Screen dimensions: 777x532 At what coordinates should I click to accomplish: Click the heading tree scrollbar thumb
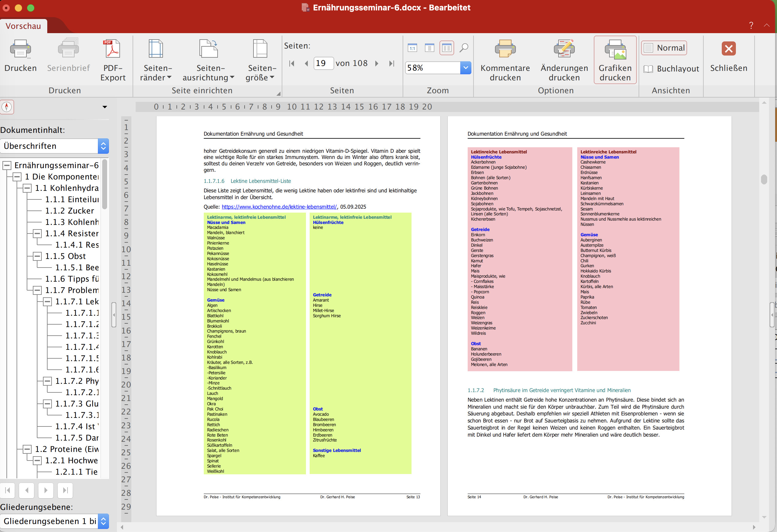click(x=105, y=184)
